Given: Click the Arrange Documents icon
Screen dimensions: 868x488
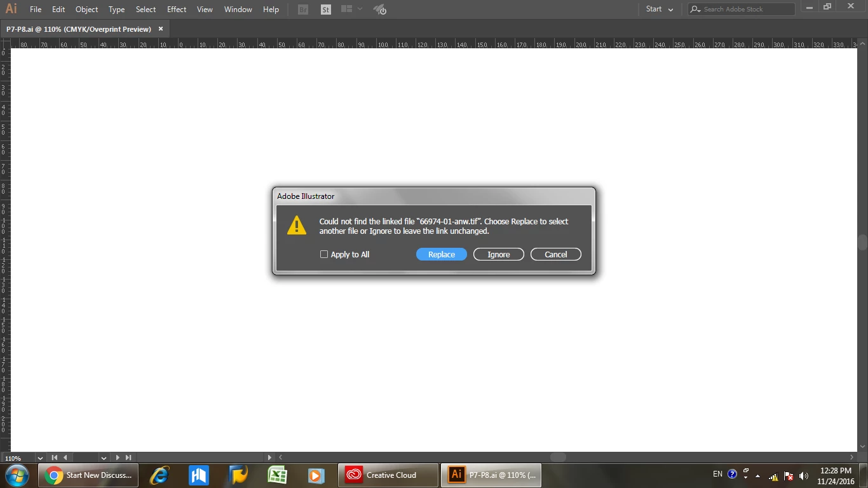Looking at the screenshot, I should [x=346, y=9].
